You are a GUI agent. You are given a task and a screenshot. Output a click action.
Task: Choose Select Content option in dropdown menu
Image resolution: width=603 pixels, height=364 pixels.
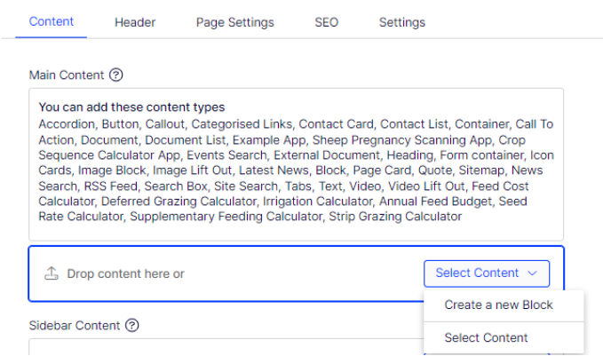[x=486, y=337]
